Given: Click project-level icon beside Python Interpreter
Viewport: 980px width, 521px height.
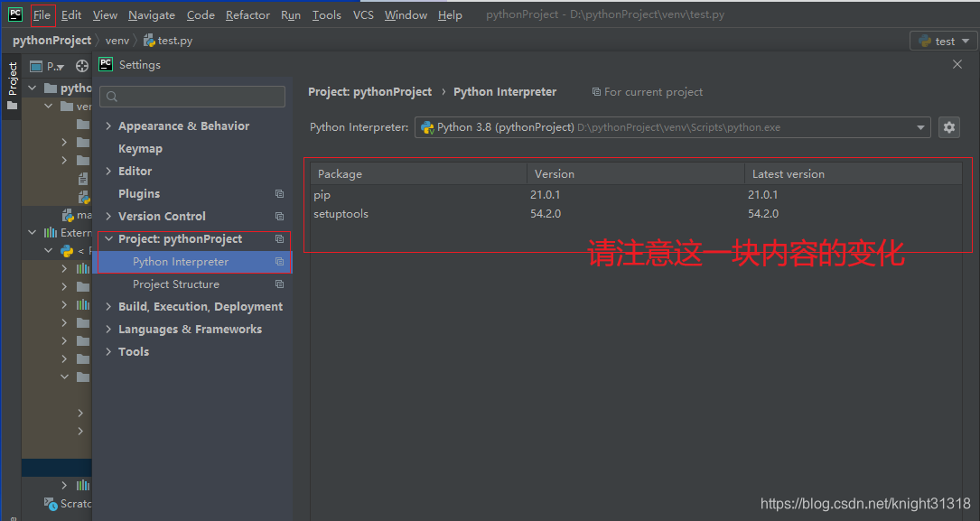Looking at the screenshot, I should click(x=279, y=262).
